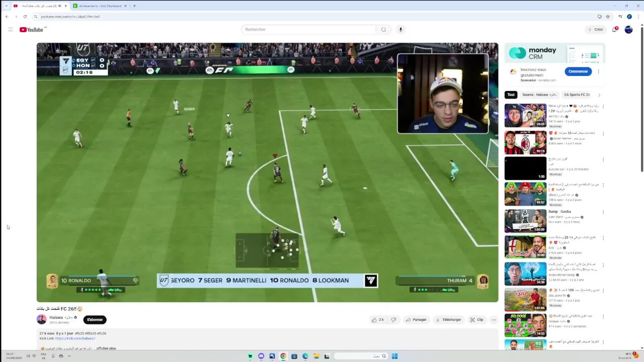Image resolution: width=644 pixels, height=362 pixels.
Task: Select the YouTube video browser tab
Action: tap(40, 6)
